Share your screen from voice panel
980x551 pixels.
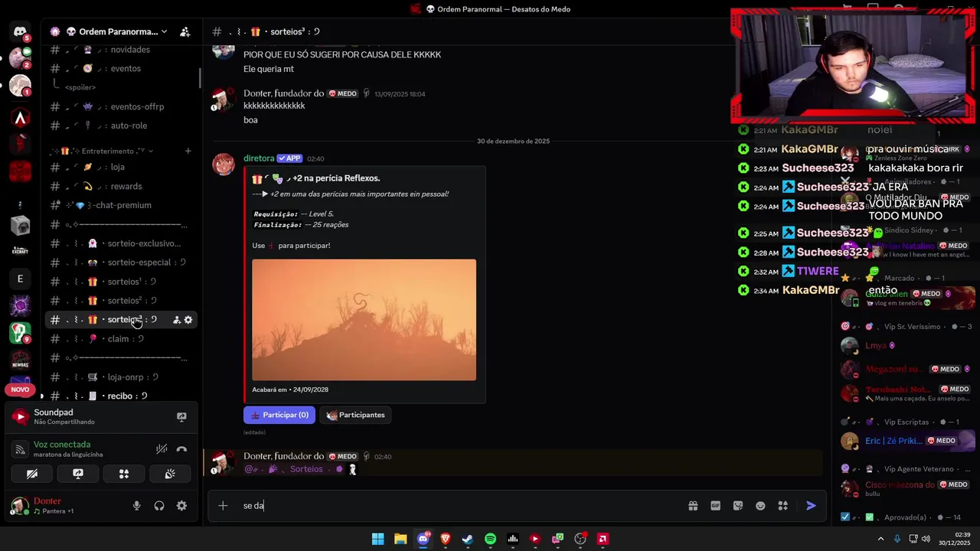click(x=78, y=474)
